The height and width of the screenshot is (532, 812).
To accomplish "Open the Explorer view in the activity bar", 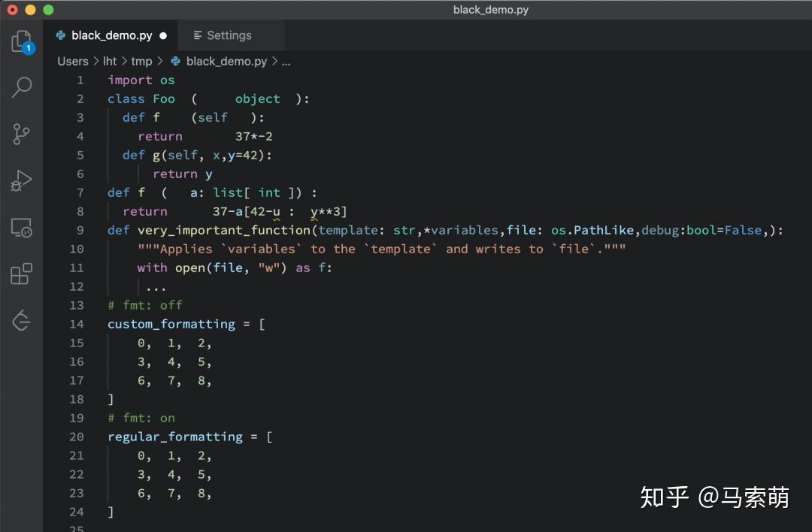I will coord(22,41).
